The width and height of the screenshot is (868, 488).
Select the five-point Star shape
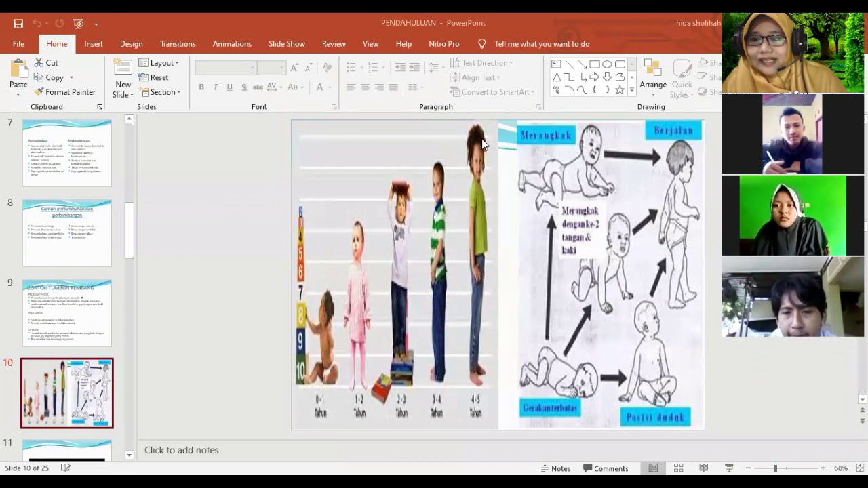point(620,90)
